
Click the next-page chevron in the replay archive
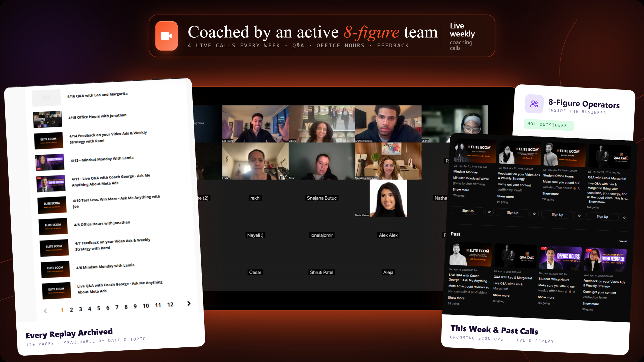point(188,304)
